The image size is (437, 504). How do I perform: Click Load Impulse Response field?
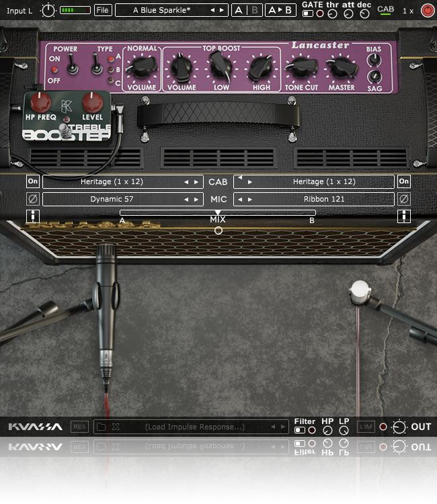[x=195, y=427]
